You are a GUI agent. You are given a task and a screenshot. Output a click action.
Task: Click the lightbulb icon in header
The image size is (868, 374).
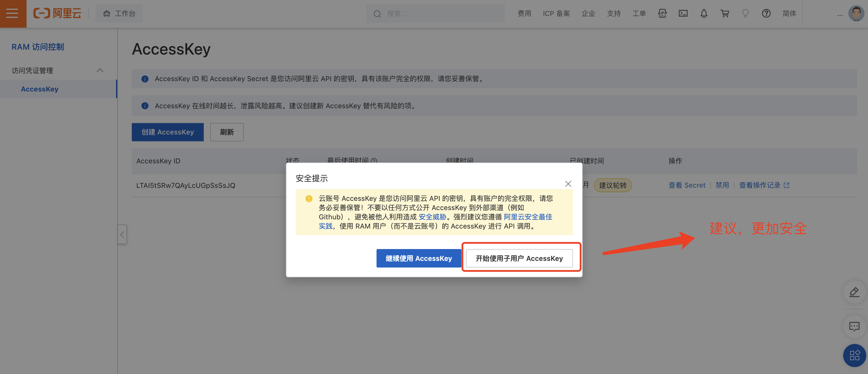745,14
